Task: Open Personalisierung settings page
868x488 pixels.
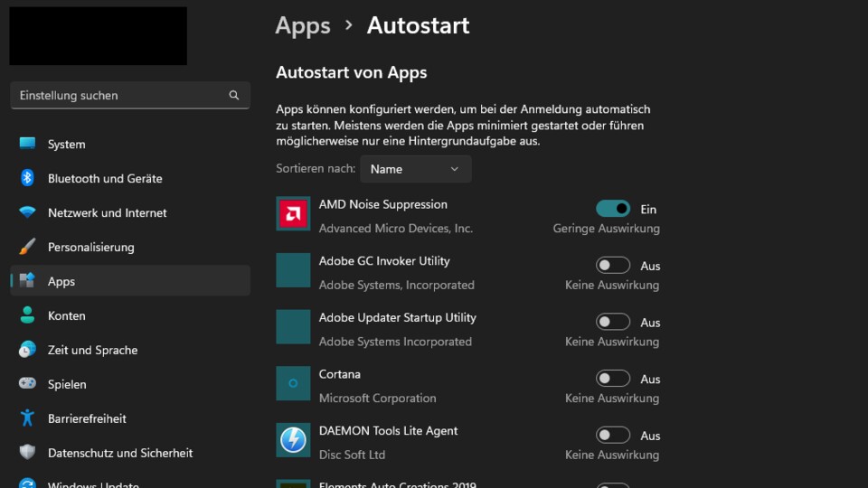Action: click(130, 247)
